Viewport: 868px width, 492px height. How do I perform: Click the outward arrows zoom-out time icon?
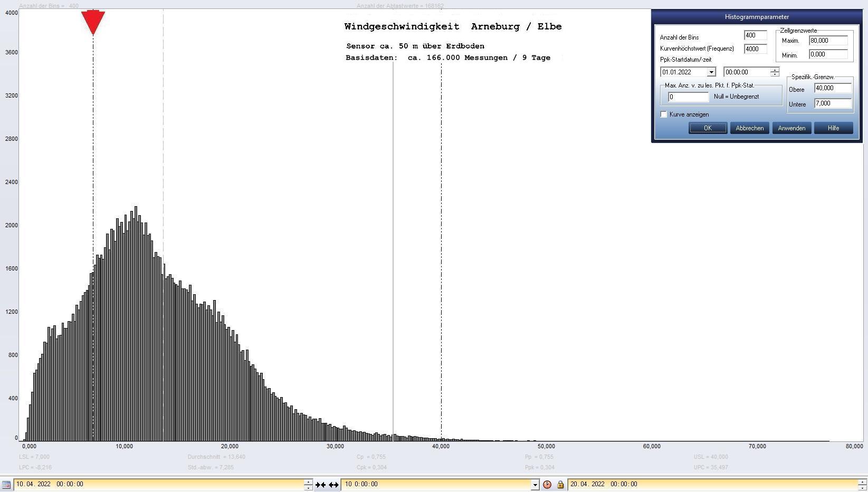333,485
